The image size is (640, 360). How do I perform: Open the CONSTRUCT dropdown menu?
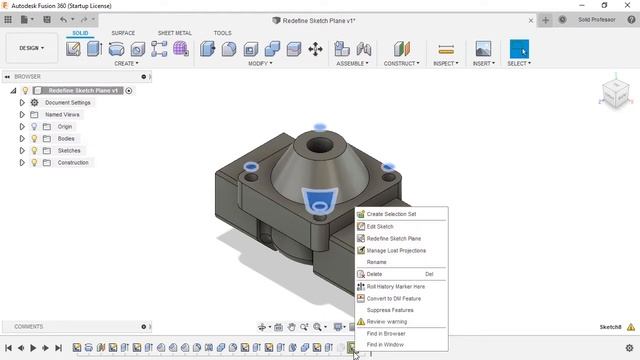pos(401,64)
